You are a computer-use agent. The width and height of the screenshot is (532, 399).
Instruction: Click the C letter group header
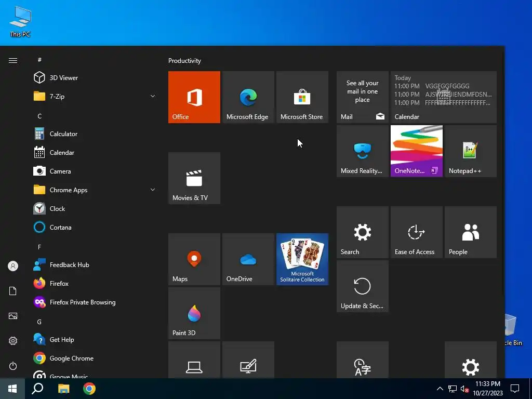click(x=39, y=116)
